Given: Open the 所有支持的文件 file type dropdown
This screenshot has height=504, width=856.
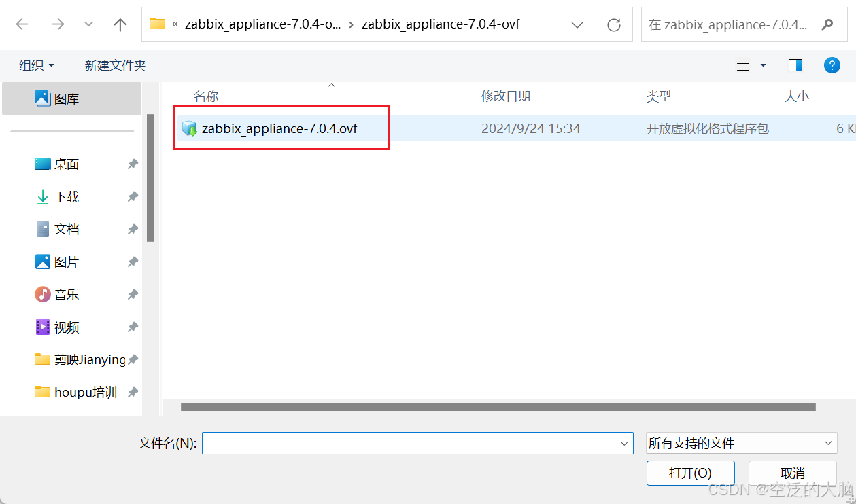Looking at the screenshot, I should click(x=741, y=443).
